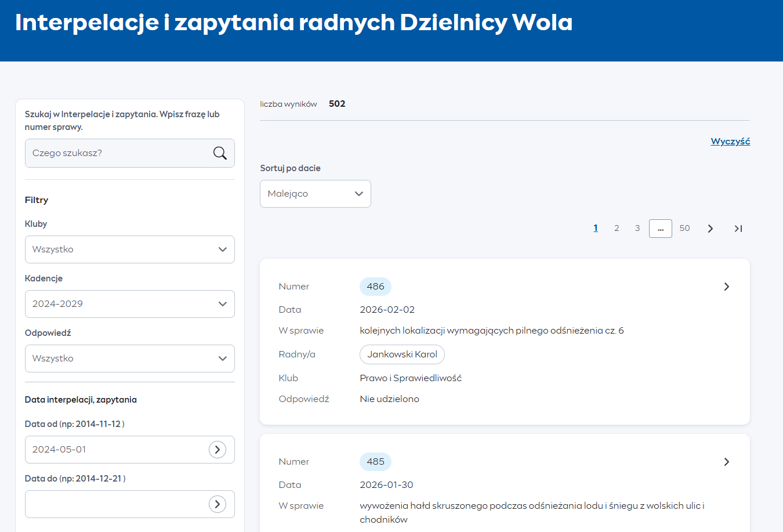783x532 pixels.
Task: Jump to last page using pagination icon
Action: coord(738,229)
